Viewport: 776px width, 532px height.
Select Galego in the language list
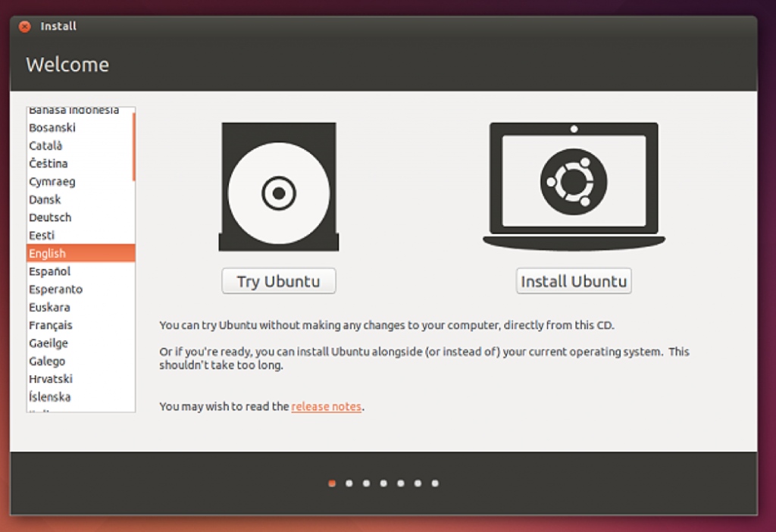coord(80,361)
